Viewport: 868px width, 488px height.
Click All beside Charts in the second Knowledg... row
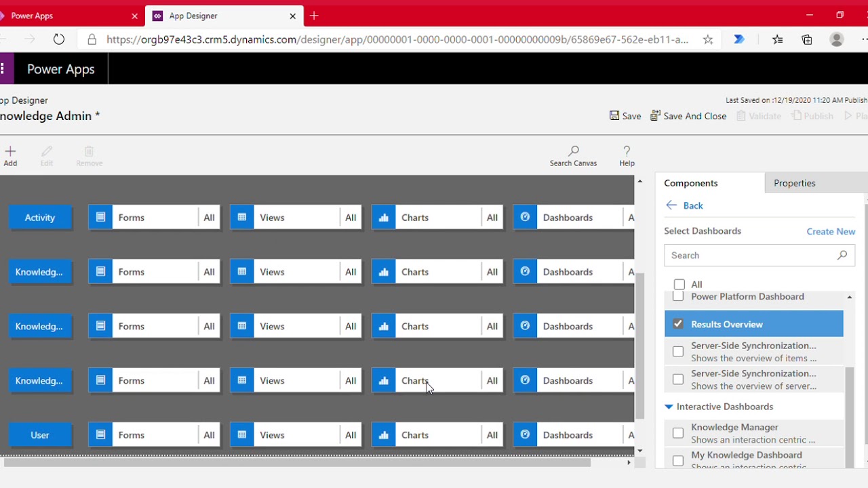[x=492, y=326]
